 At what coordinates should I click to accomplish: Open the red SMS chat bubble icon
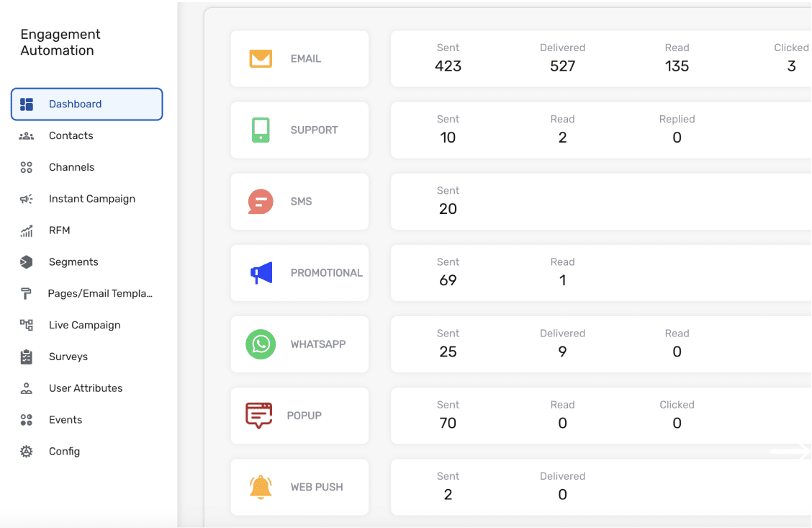pos(260,201)
